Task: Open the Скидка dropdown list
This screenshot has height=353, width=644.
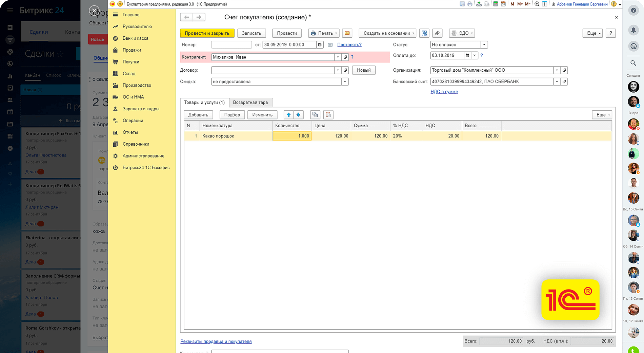Action: (345, 82)
